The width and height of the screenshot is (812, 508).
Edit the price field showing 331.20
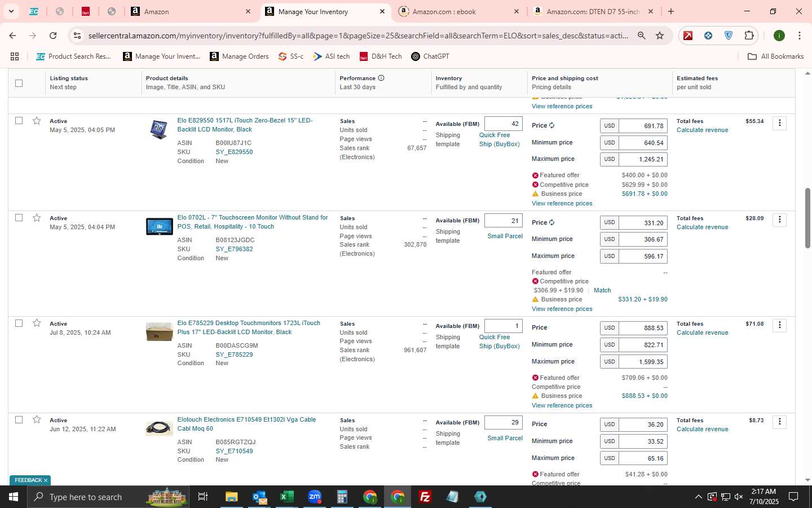[x=643, y=223]
